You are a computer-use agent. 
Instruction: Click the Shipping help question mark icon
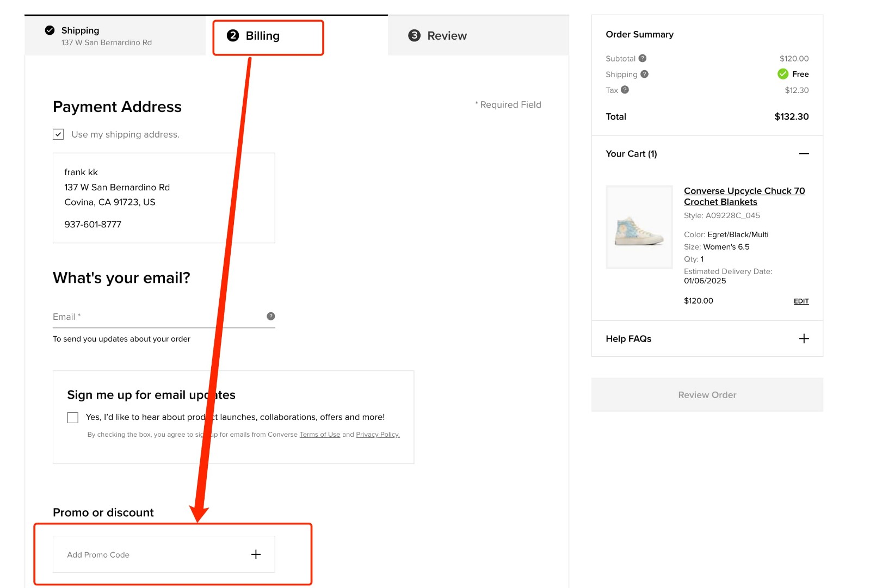pos(644,74)
